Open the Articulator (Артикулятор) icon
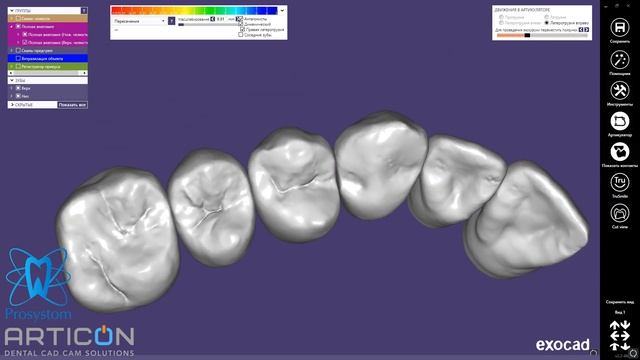 tap(620, 121)
